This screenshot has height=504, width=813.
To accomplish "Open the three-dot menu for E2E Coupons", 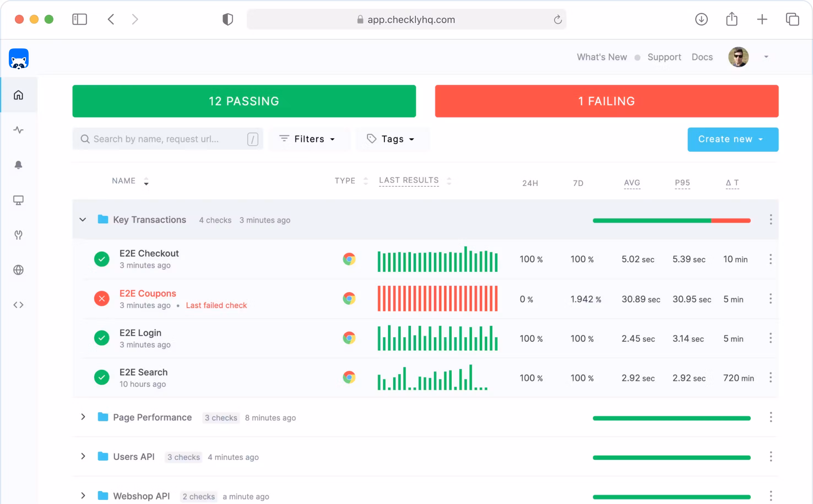I will tap(770, 299).
